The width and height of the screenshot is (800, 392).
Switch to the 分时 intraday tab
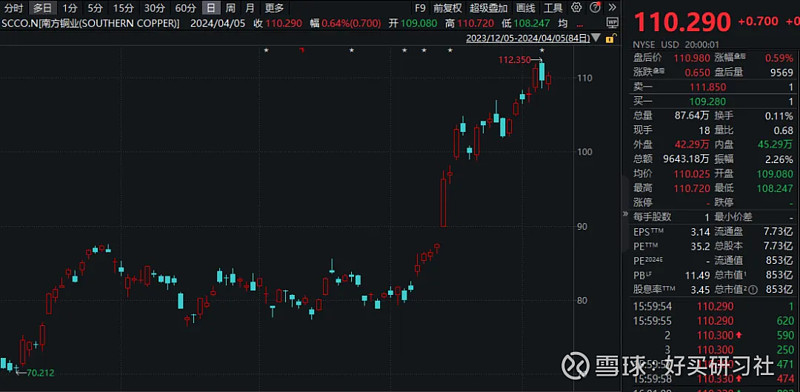point(14,8)
